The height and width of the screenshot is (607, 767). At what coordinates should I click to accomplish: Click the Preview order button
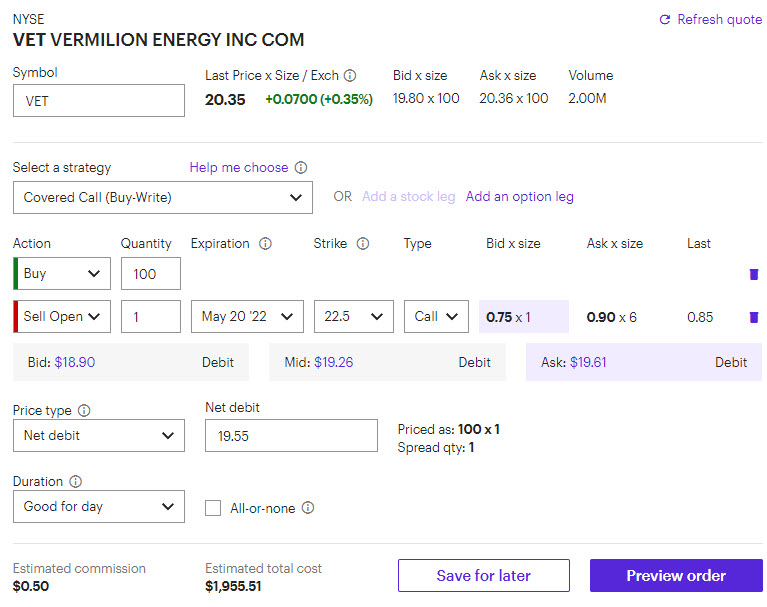pos(676,576)
